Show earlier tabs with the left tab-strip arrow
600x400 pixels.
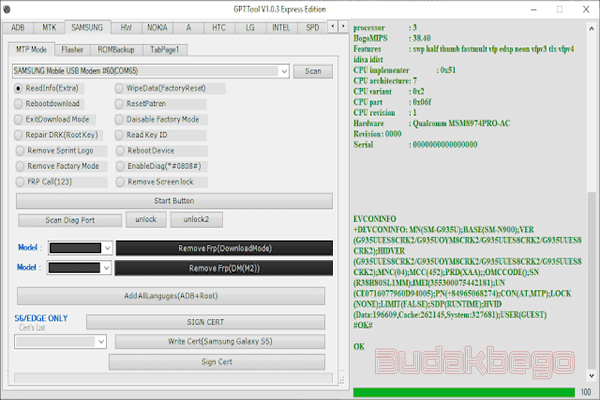pyautogui.click(x=333, y=26)
